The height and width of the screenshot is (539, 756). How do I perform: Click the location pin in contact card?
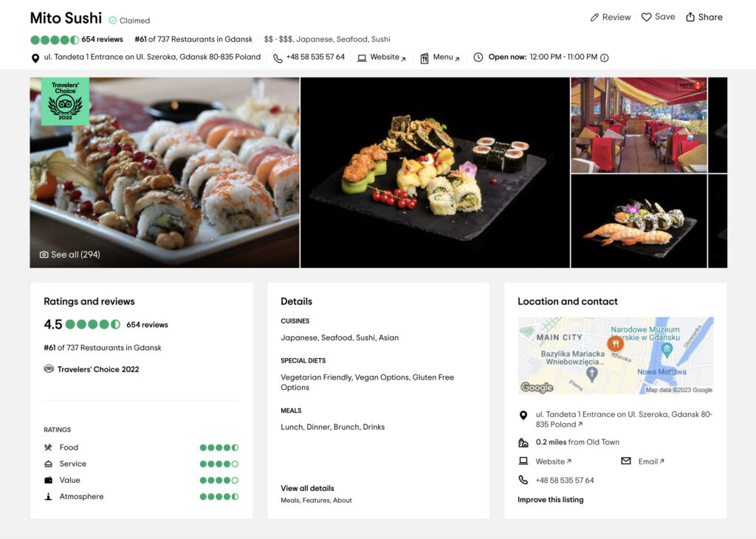click(523, 415)
